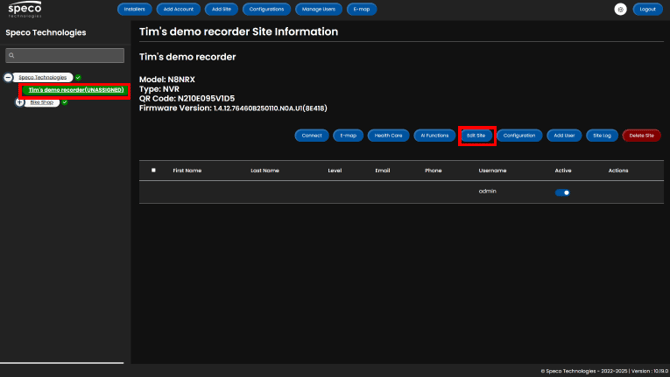
Task: Click the red Delete Site button
Action: click(641, 135)
